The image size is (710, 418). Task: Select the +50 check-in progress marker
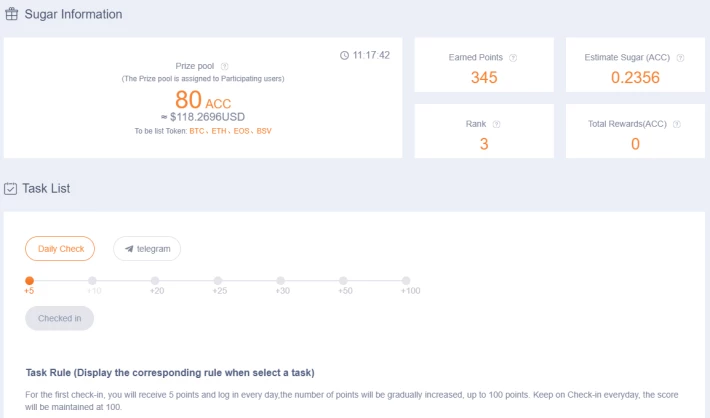[x=343, y=281]
